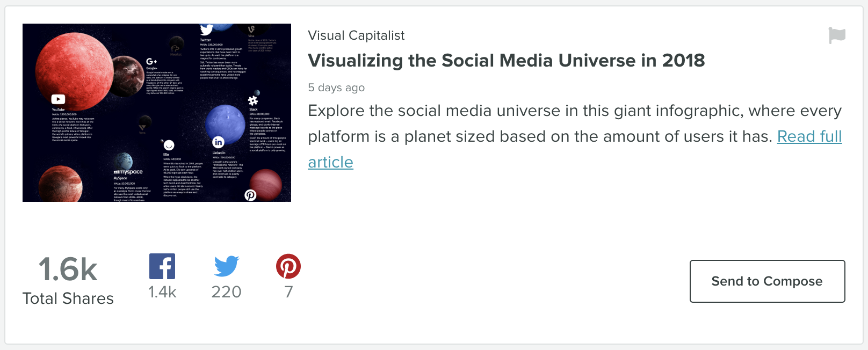Click the Slack logo in the infographic
The image size is (868, 350).
[253, 100]
